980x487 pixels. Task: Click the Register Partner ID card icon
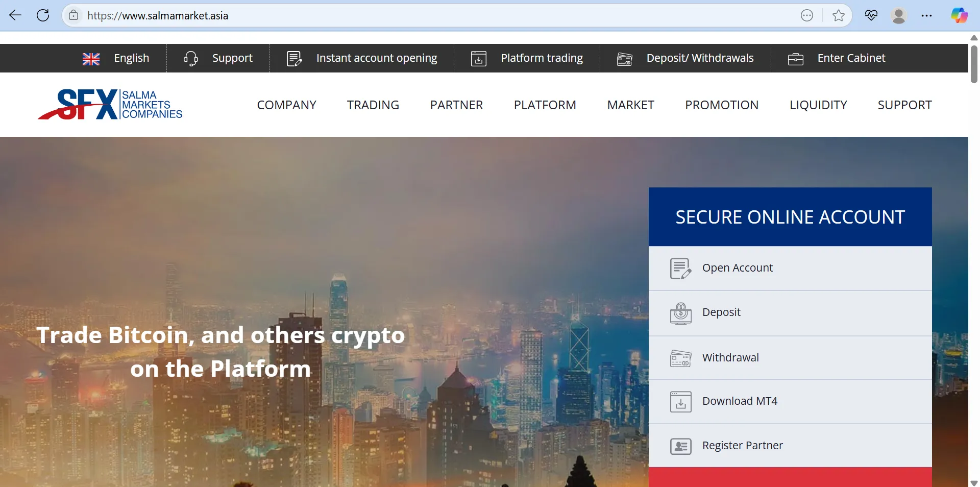coord(680,446)
